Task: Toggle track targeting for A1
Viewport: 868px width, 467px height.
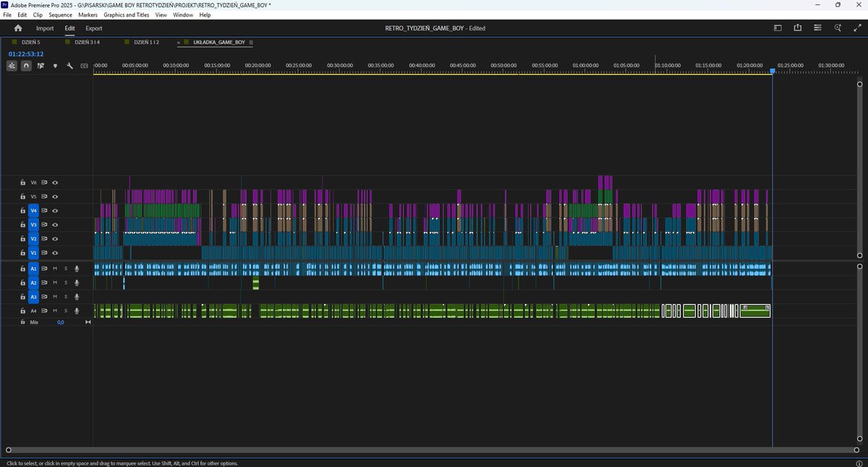Action: [33, 269]
